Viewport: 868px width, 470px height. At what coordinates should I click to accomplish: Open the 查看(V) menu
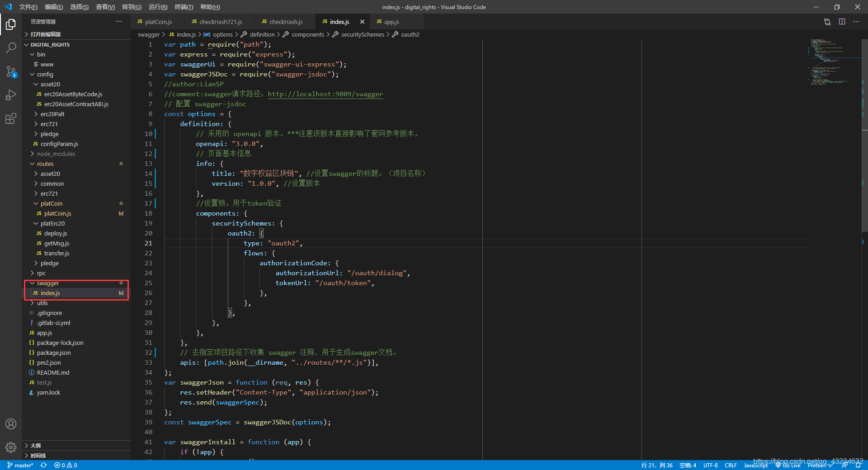[105, 7]
